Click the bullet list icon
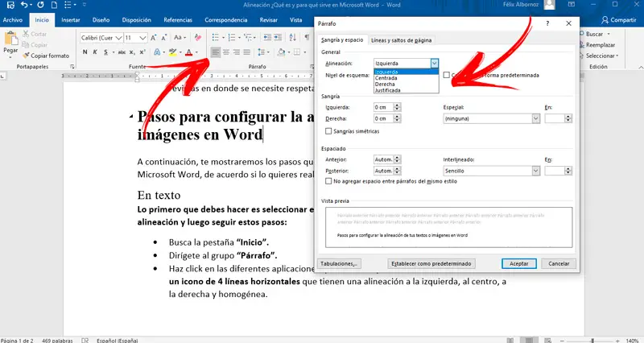644x343 pixels. pyautogui.click(x=215, y=37)
